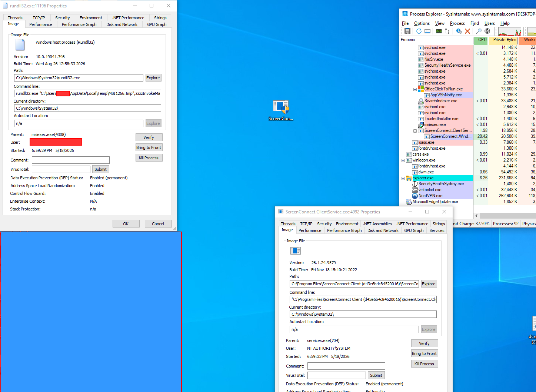Click the rundll32 Command line field

pos(87,93)
